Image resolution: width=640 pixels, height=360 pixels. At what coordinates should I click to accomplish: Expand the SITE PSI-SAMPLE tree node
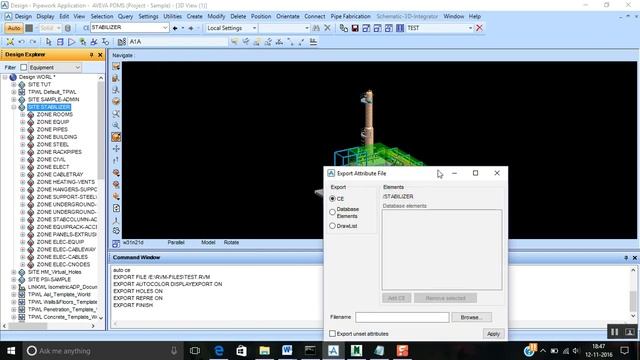click(14, 280)
